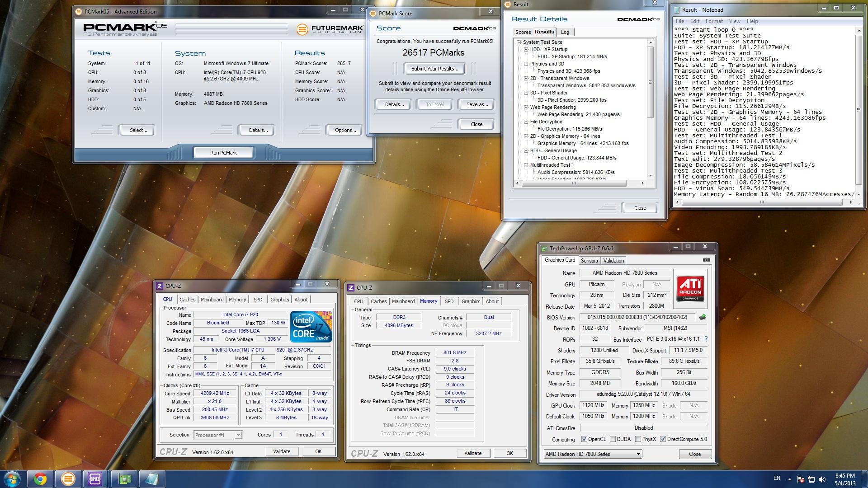Take a GPU-Z screenshot with camera icon
868x488 pixels.
pyautogui.click(x=707, y=260)
